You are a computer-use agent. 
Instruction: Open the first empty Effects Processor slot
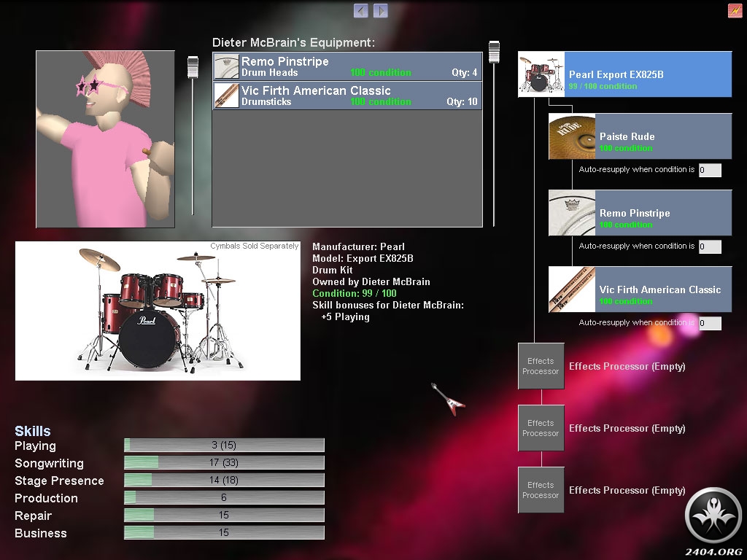coord(541,366)
